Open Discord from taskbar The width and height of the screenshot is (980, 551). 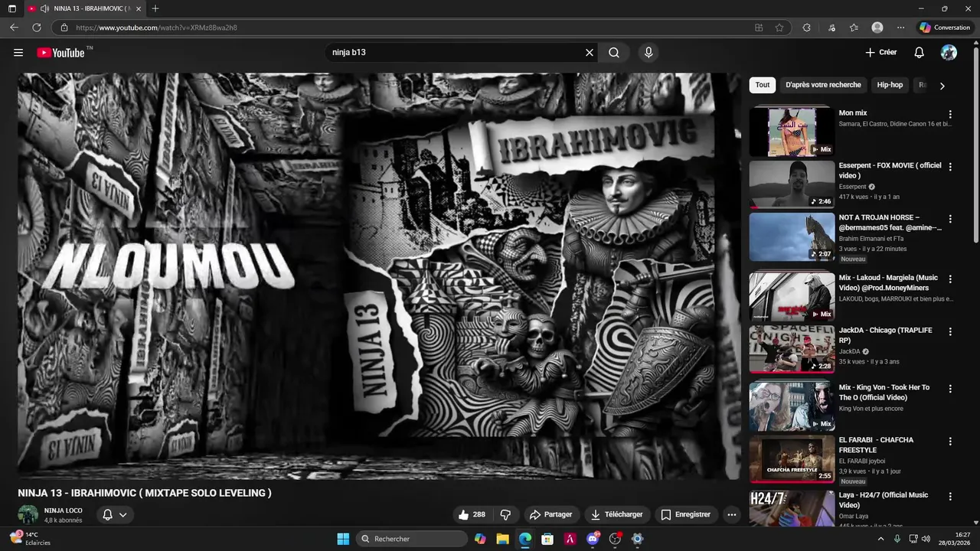coord(593,539)
